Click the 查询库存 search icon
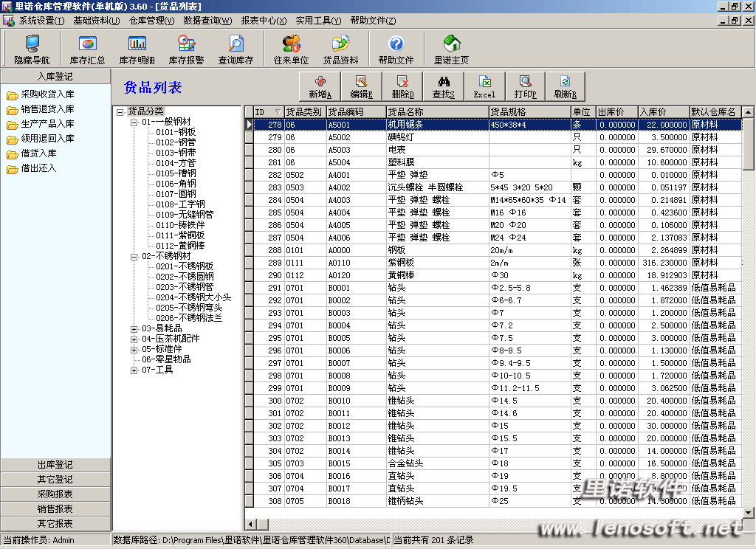 click(x=236, y=49)
